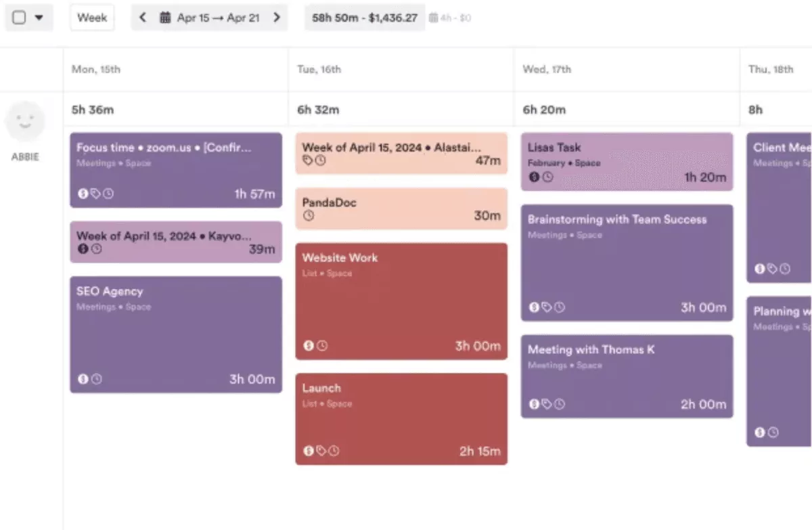Advance to next week with the right chevron
Viewport: 812px width, 530px height.
click(277, 18)
